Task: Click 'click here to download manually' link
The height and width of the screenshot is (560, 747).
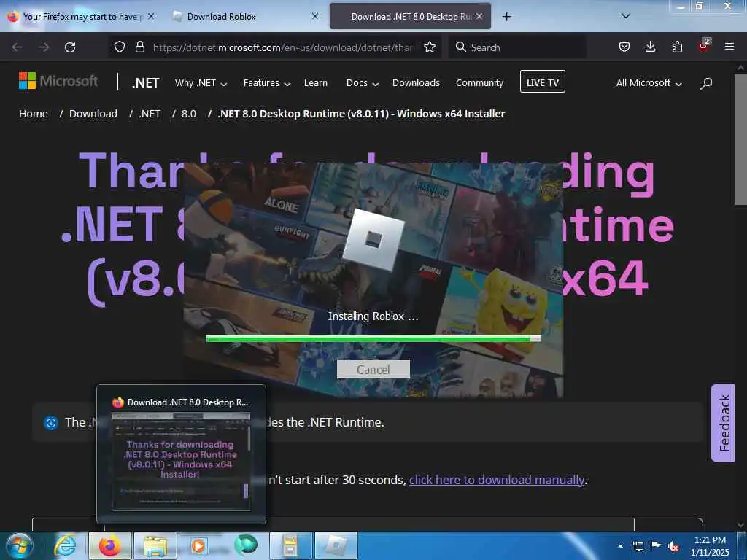Action: coord(496,480)
